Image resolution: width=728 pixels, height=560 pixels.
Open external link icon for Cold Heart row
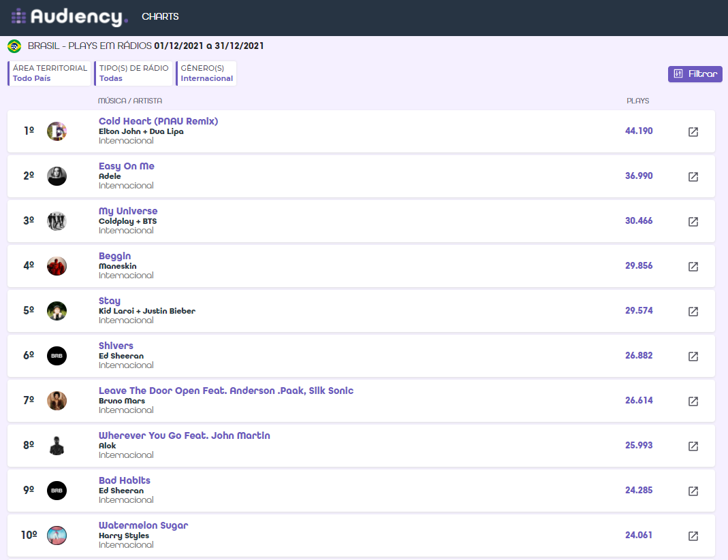tap(693, 132)
